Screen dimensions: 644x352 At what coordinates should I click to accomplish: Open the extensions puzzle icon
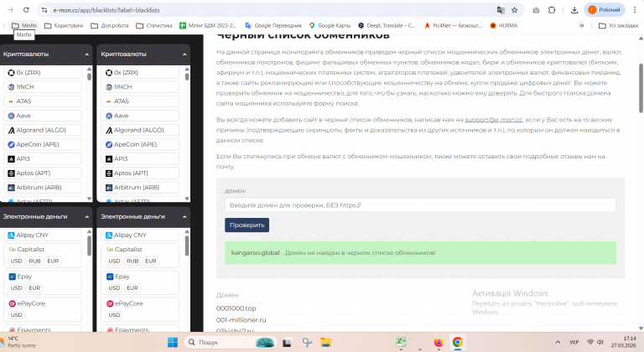pyautogui.click(x=552, y=10)
